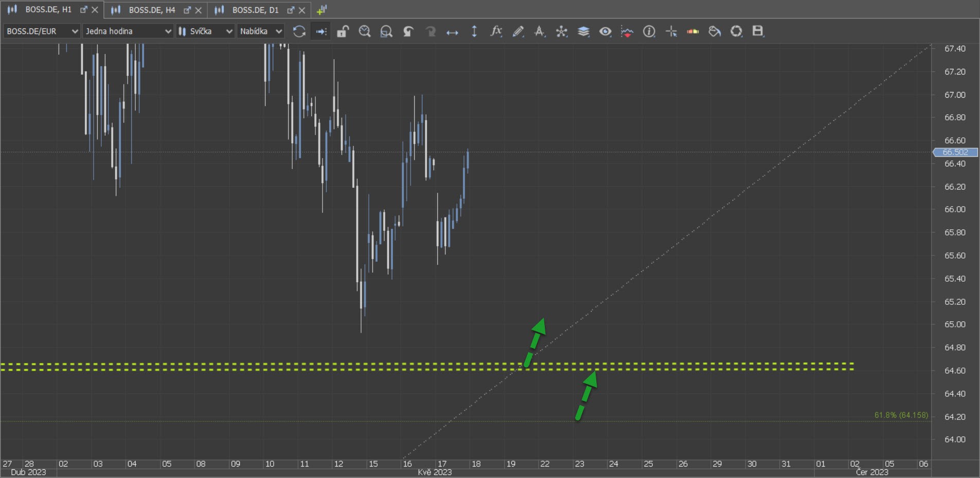Close the BOSS.DE, D1 tab
The image size is (980, 478).
click(302, 10)
